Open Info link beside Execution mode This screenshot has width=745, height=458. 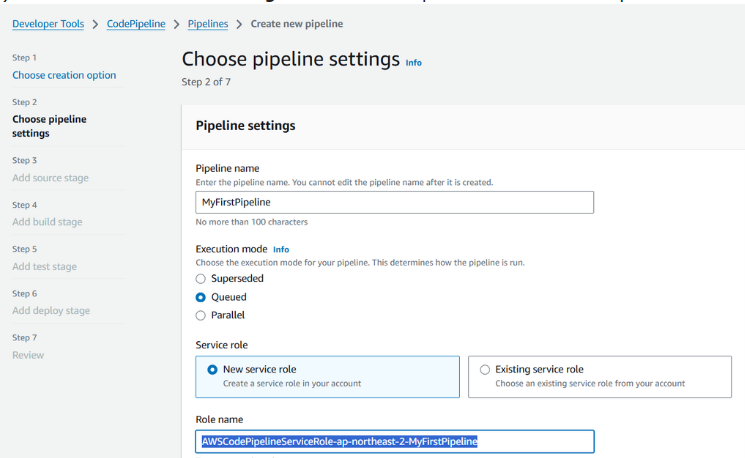[x=281, y=249]
